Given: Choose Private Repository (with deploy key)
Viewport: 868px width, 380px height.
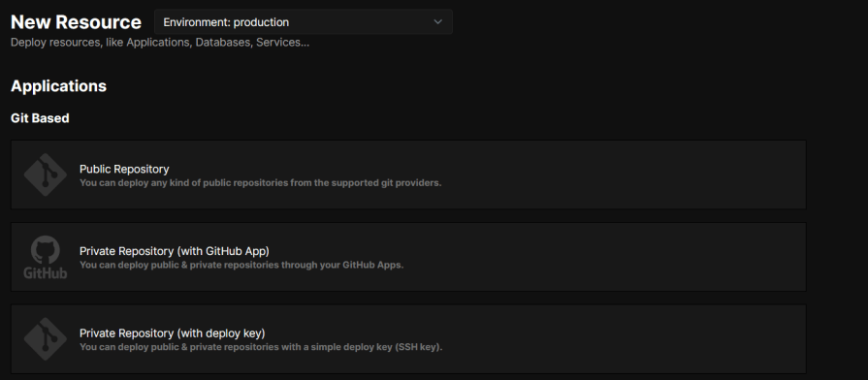Looking at the screenshot, I should [408, 339].
